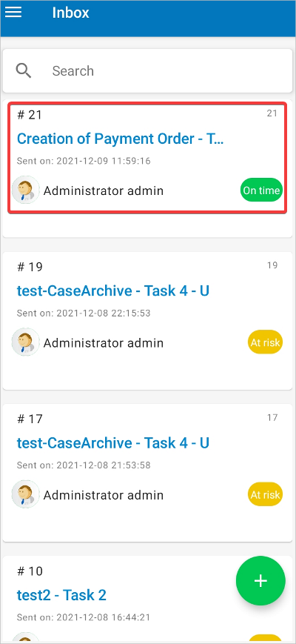
Task: Click the At risk badge on case 17
Action: pos(265,494)
